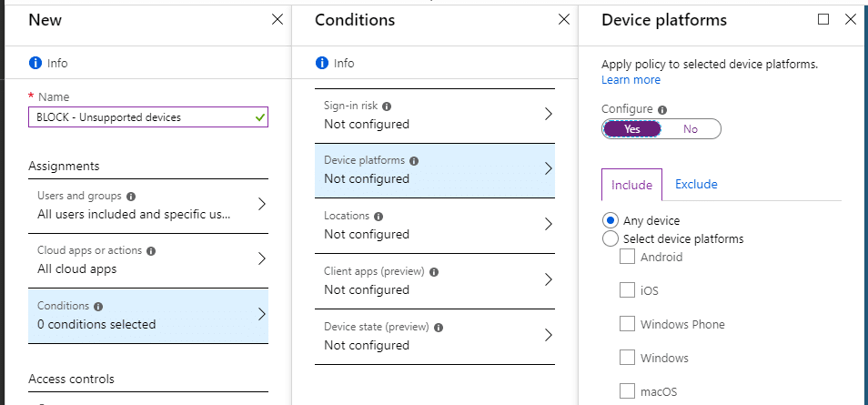
Task: Check the Android platform checkbox
Action: (627, 258)
